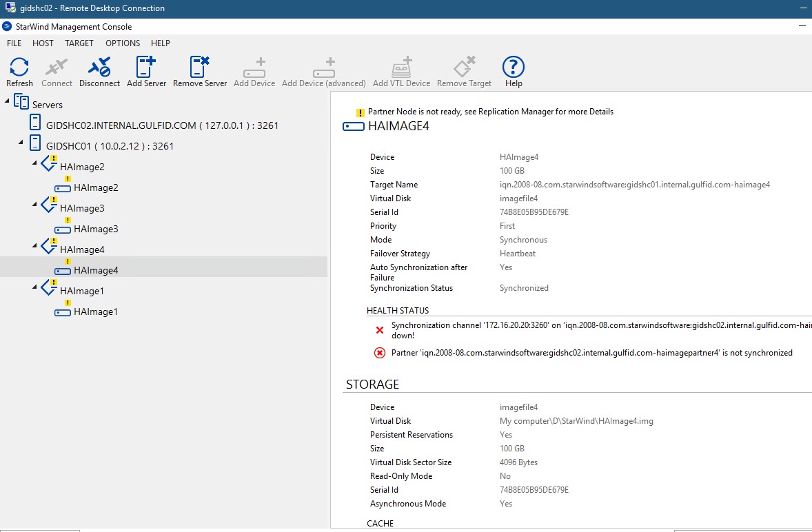Open the OPTIONS menu

coord(123,43)
